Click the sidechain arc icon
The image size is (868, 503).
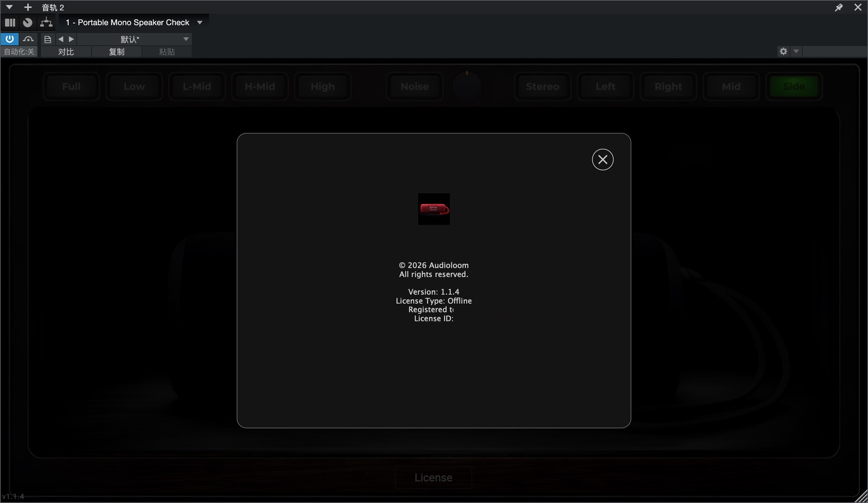coord(28,39)
